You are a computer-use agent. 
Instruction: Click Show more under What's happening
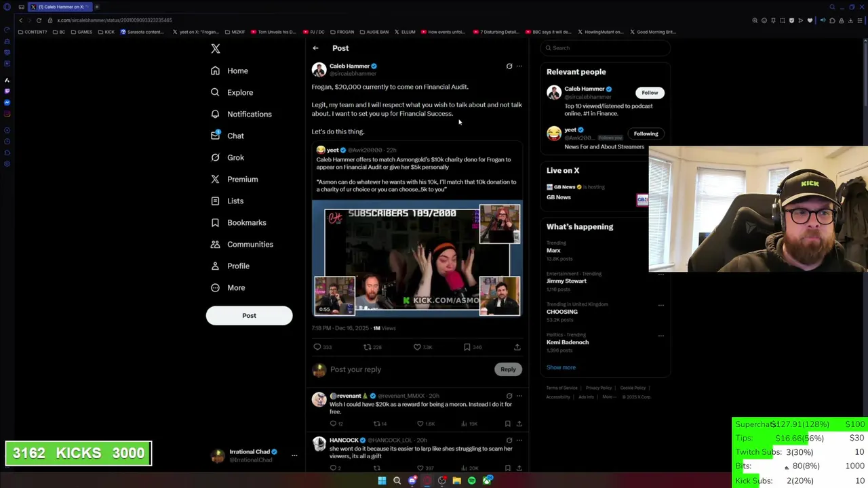pyautogui.click(x=561, y=367)
